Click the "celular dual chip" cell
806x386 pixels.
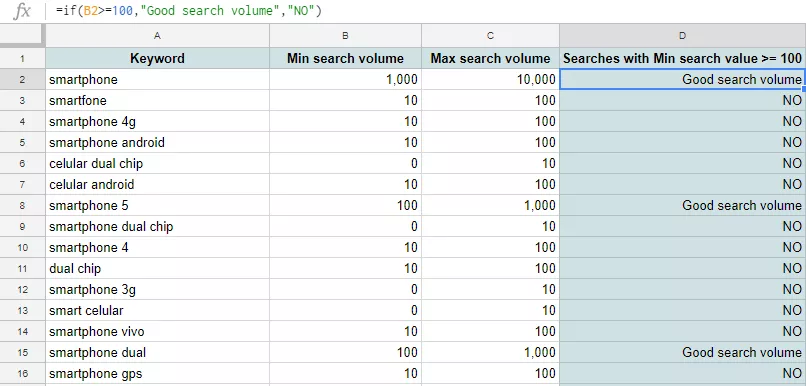point(157,163)
